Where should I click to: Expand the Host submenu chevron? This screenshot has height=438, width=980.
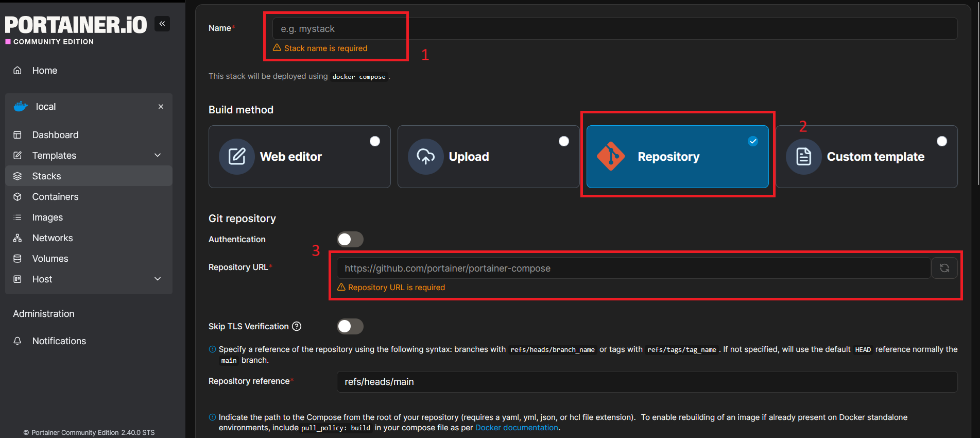(158, 279)
